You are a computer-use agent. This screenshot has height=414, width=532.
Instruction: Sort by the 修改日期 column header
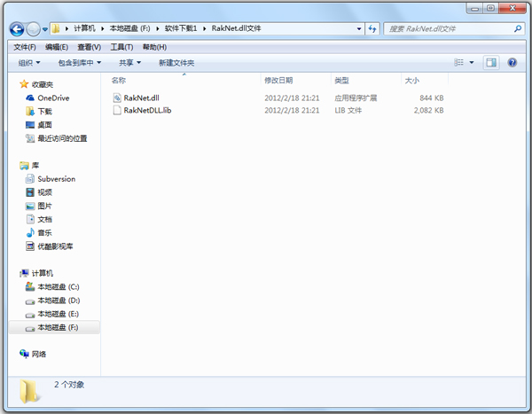pos(278,81)
